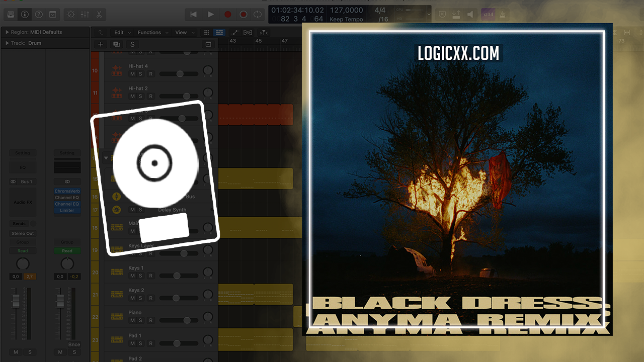Click the Record button

228,15
